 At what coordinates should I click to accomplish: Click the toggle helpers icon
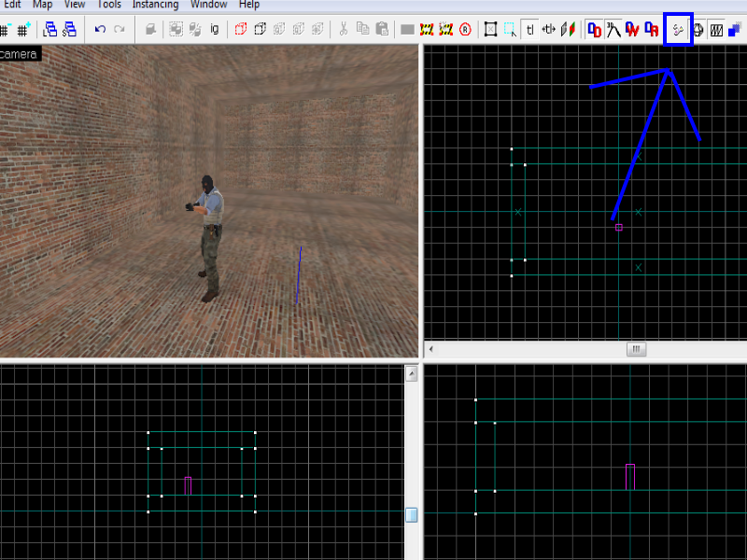coord(678,30)
